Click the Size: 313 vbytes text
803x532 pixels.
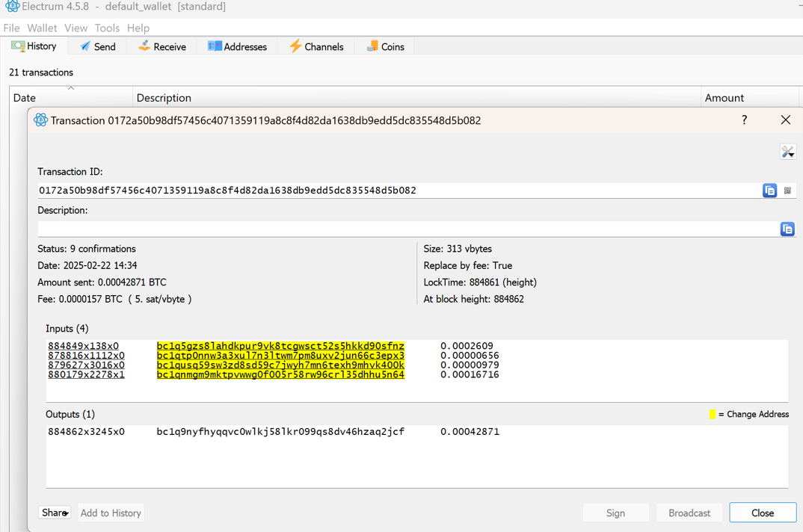(x=458, y=249)
